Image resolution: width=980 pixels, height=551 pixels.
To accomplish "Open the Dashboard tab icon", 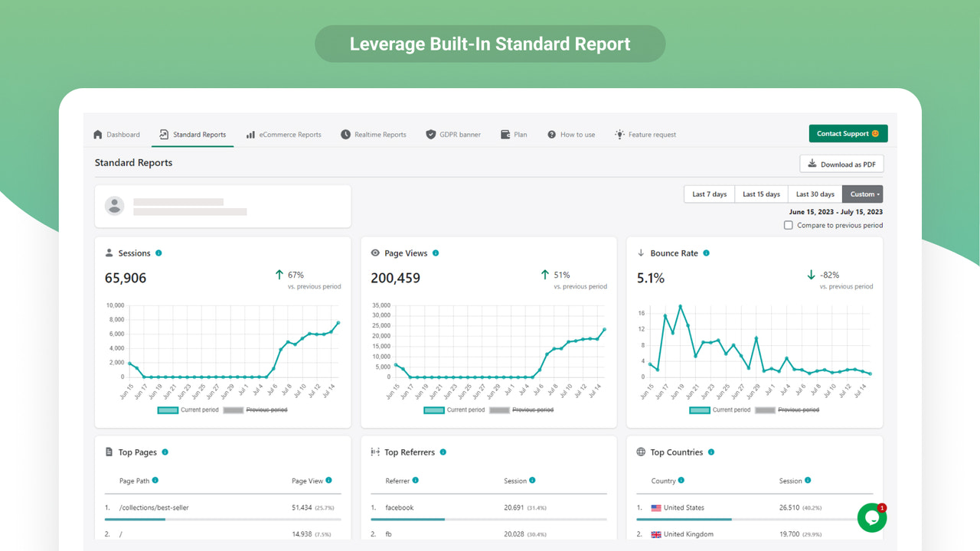I will (99, 134).
